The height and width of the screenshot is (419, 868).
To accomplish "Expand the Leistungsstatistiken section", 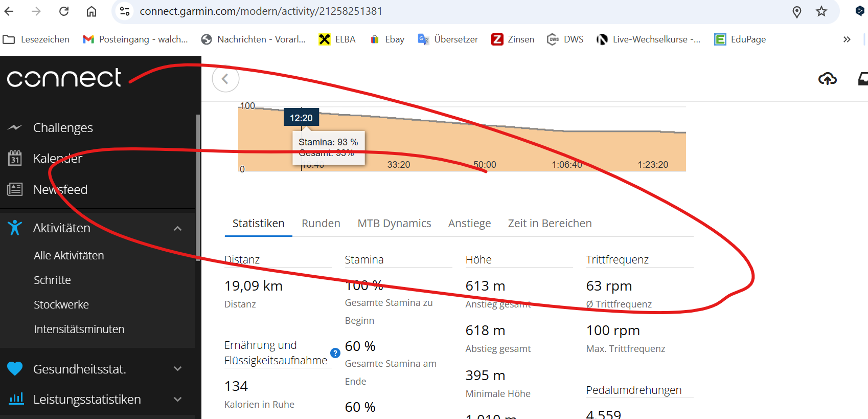I will click(x=177, y=400).
